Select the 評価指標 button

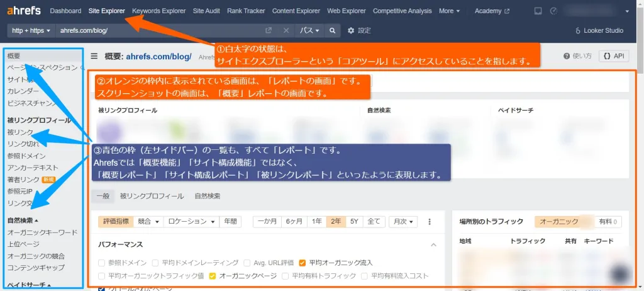[x=116, y=222]
